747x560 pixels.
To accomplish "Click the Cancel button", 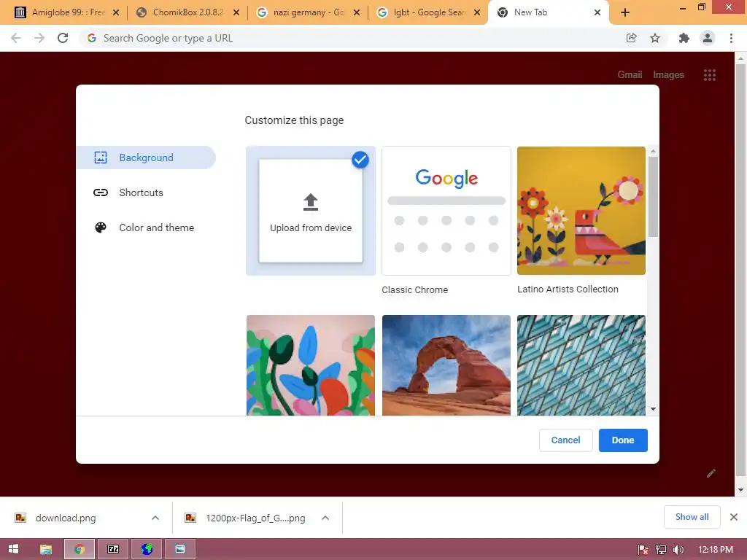I will (x=565, y=440).
